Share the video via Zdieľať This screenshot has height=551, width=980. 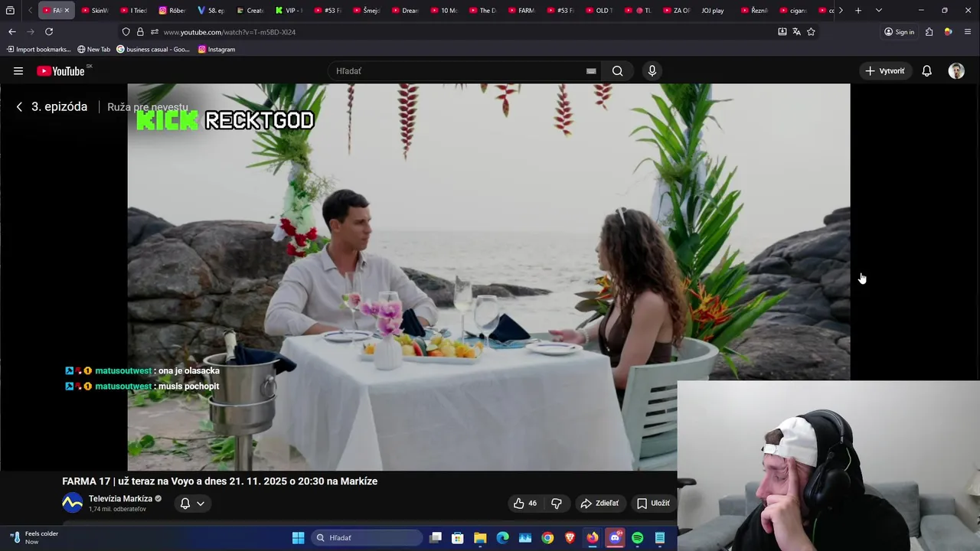599,503
